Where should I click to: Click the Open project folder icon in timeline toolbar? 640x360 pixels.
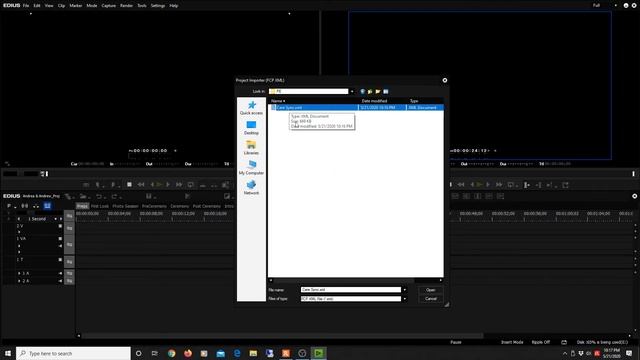click(83, 196)
